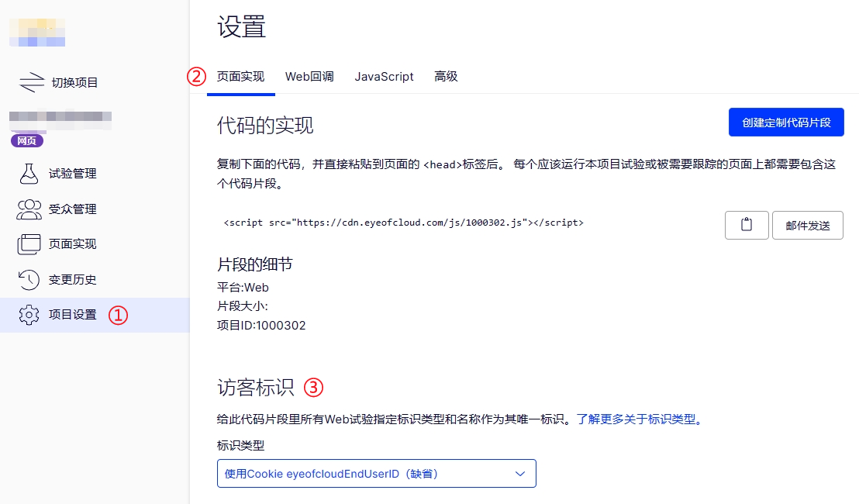Viewport: 859px width, 504px height.
Task: Open 受众管理 via the people icon
Action: point(29,209)
